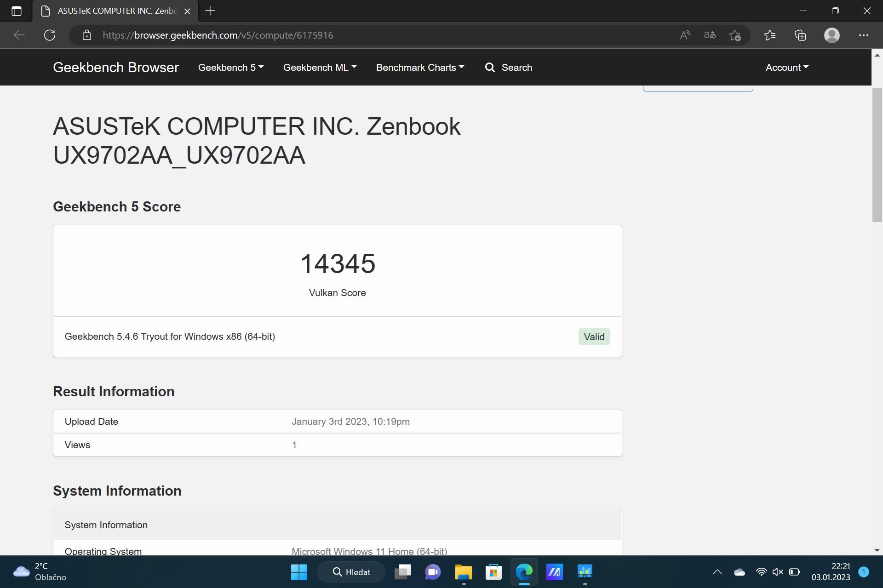
Task: Open the weather widget Oblačno
Action: coord(40,572)
